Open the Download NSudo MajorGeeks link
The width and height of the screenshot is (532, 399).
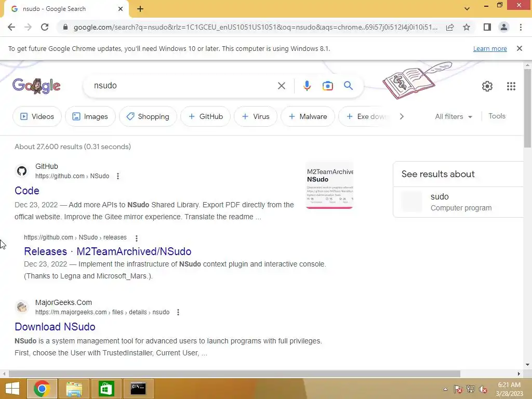point(55,327)
